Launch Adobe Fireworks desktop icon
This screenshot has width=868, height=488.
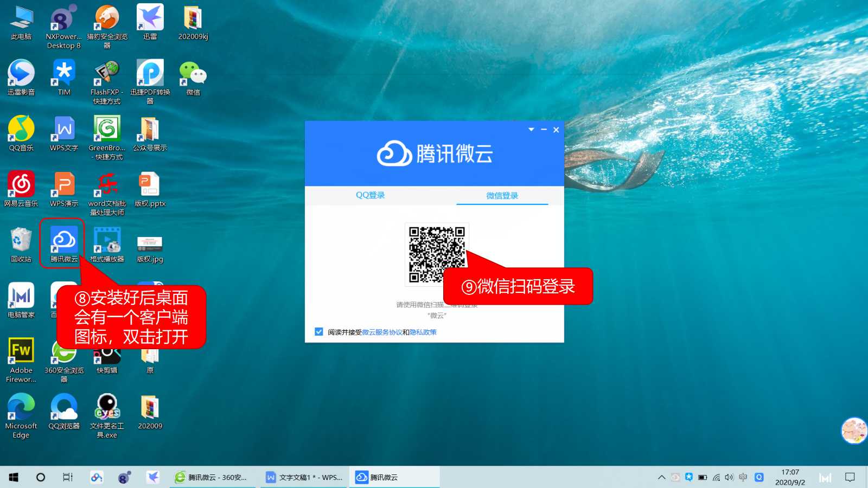click(21, 360)
